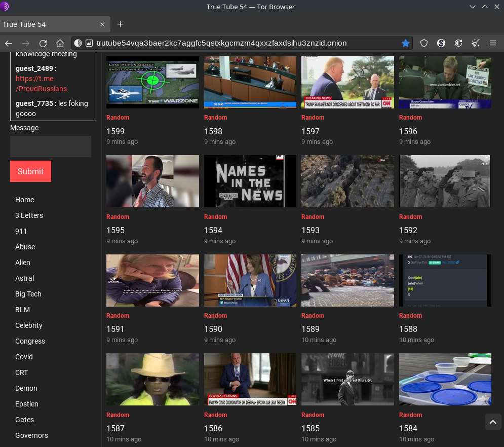
Task: Open the saluting soldiers black-and-white thumbnail
Action: coord(445,181)
